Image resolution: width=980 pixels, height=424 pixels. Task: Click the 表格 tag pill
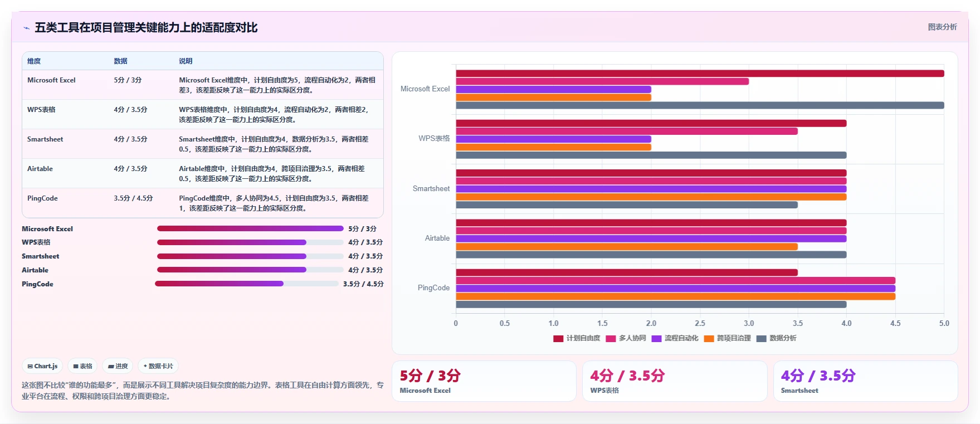pos(82,366)
